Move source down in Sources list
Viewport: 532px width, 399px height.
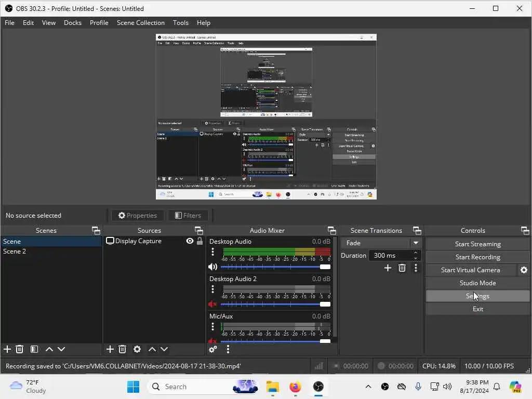(164, 349)
